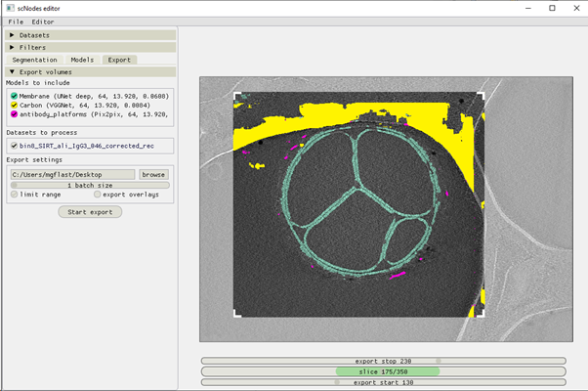Click the batch size slider
588x391 pixels.
tap(90, 185)
